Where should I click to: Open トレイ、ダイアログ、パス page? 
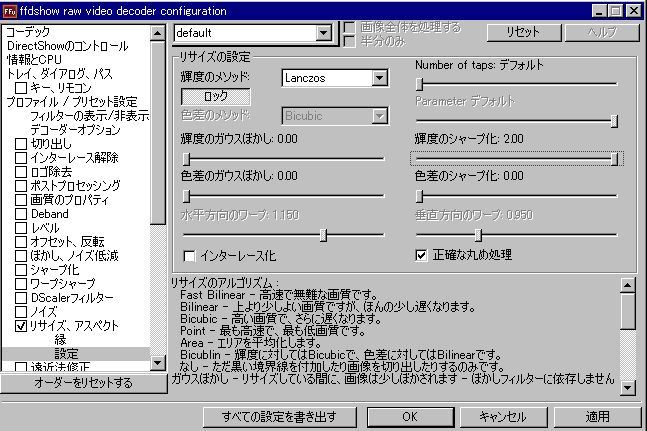59,74
